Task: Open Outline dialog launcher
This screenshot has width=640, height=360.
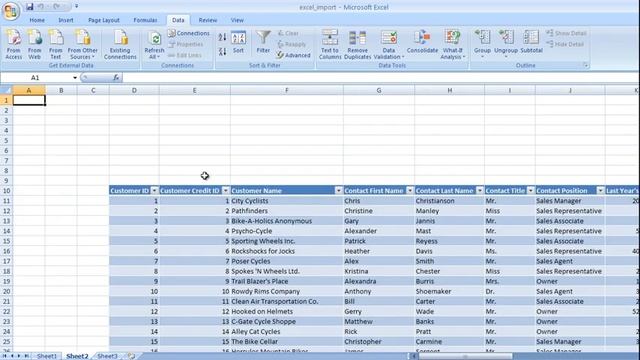Action: tap(586, 65)
